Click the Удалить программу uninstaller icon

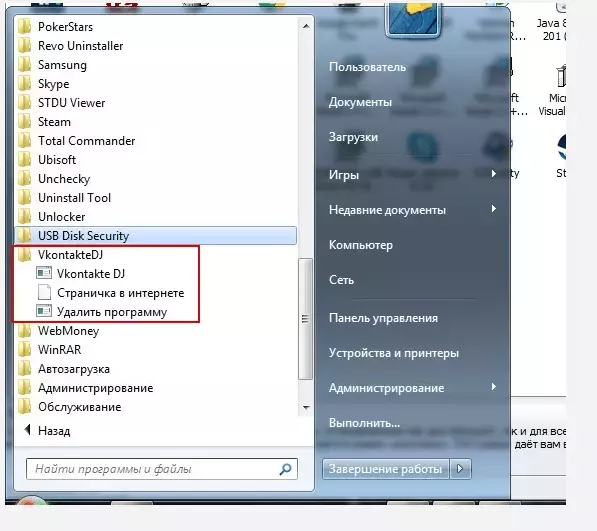(x=44, y=311)
